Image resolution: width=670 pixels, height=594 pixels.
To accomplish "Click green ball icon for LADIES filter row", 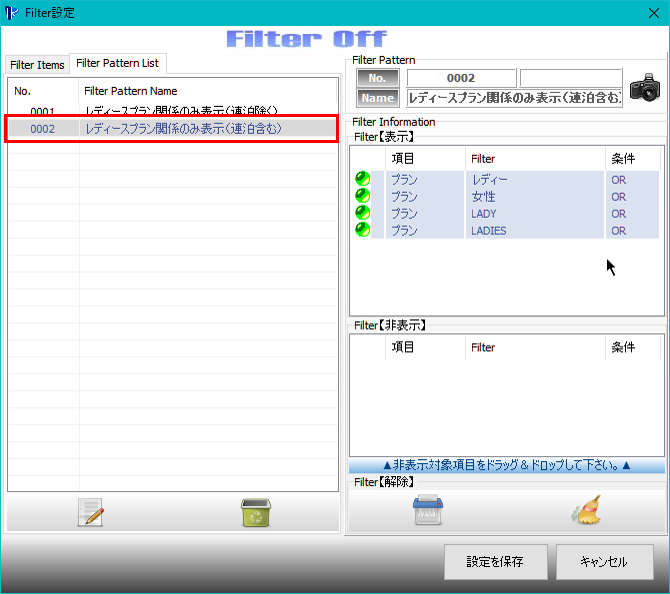I will coord(362,231).
